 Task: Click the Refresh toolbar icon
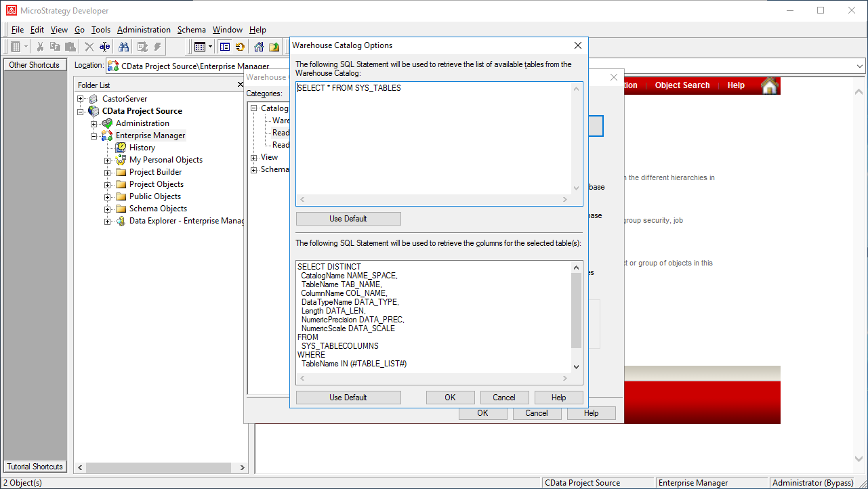(240, 47)
